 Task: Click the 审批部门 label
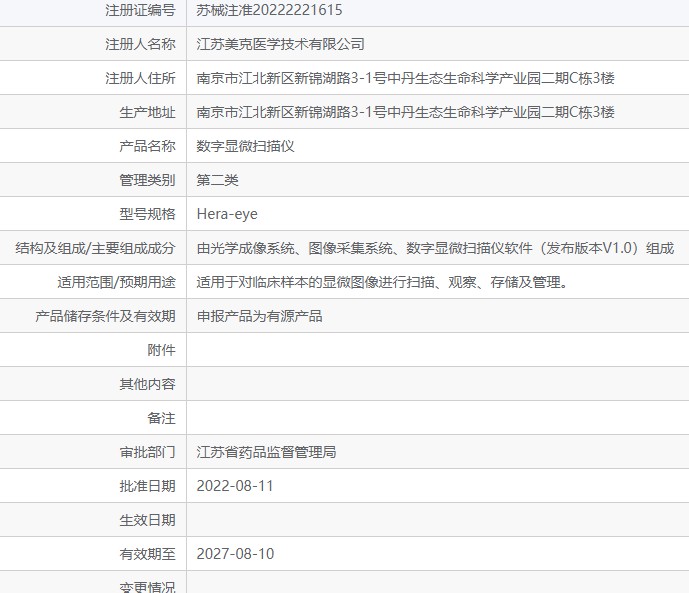[147, 452]
